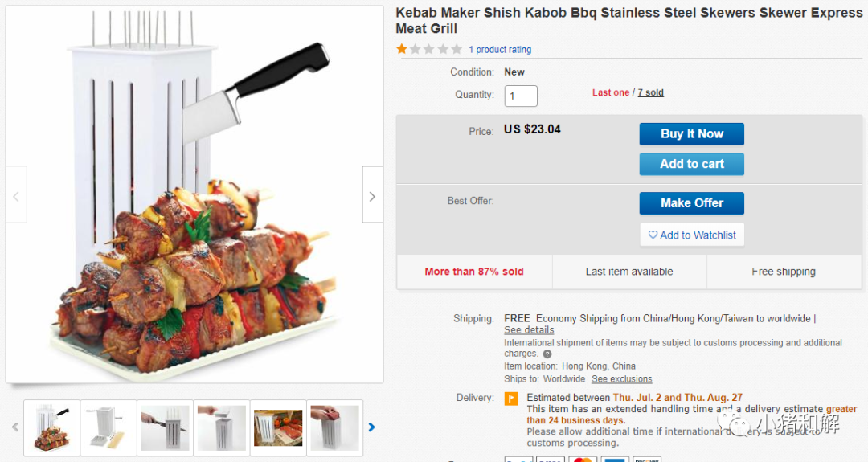Open the fifth thumbnail with meat tray
868x462 pixels.
pyautogui.click(x=278, y=428)
